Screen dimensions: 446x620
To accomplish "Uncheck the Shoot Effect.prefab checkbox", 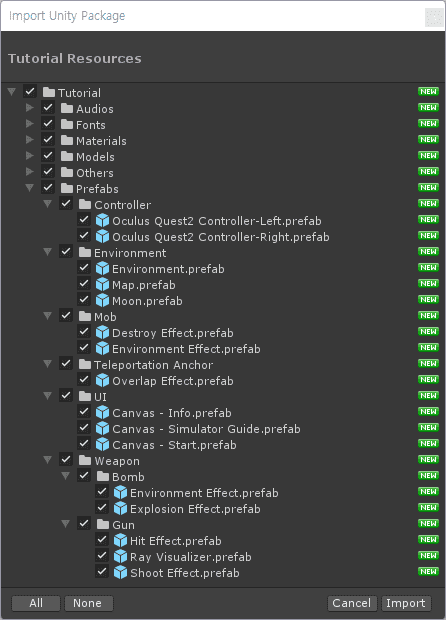I will click(102, 572).
